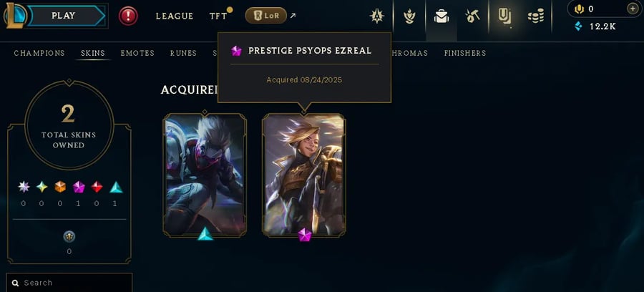The height and width of the screenshot is (292, 644).
Task: Click the red alert notification icon
Action: click(128, 16)
